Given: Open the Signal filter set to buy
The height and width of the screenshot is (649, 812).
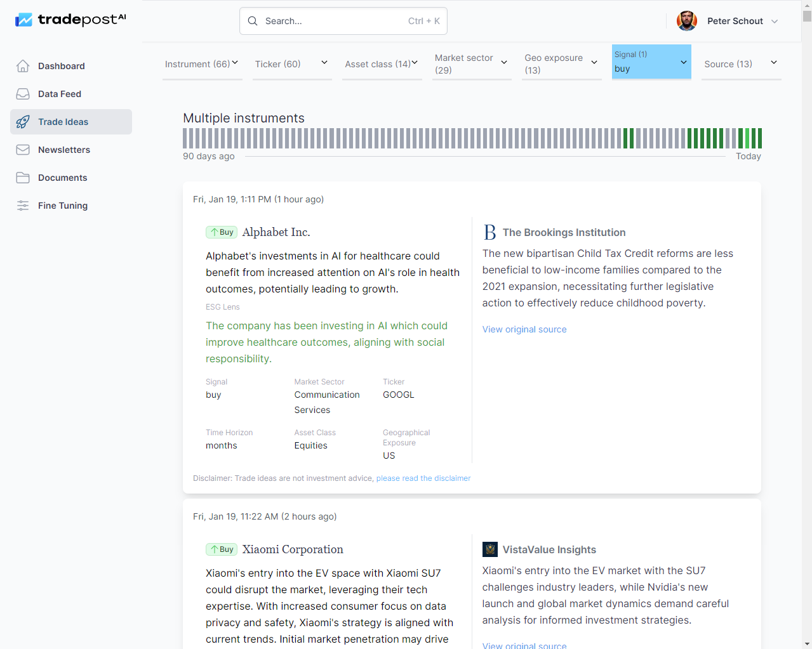Looking at the screenshot, I should pyautogui.click(x=651, y=62).
